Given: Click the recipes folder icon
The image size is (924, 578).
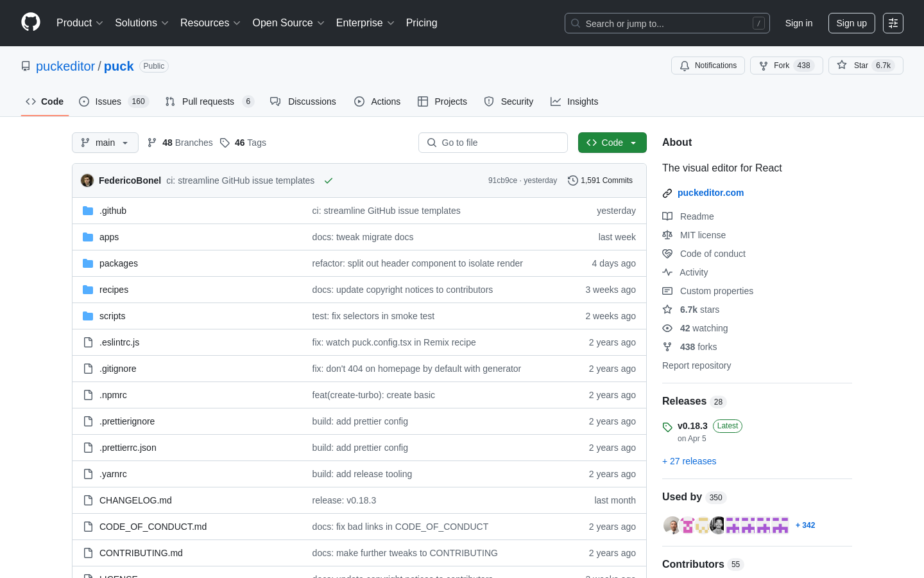Looking at the screenshot, I should pos(88,290).
